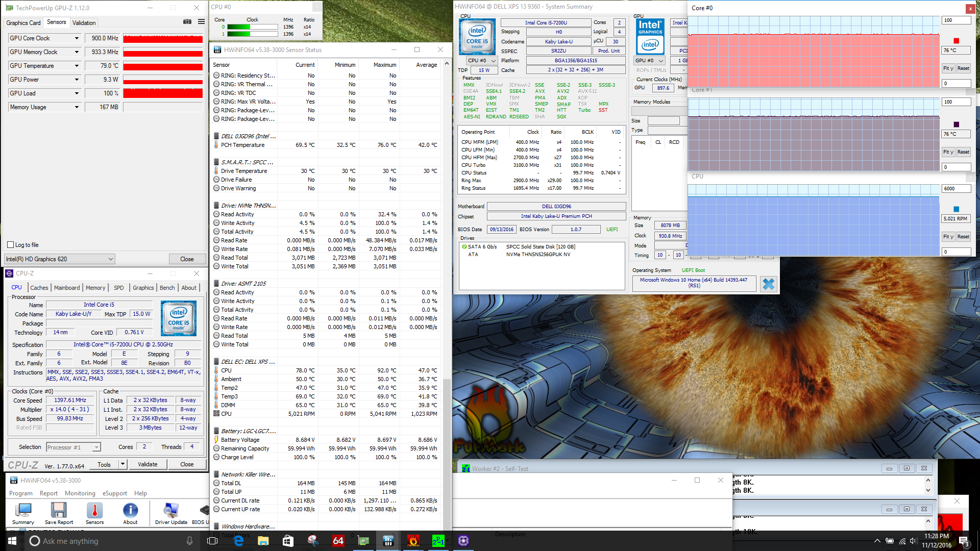This screenshot has width=980, height=551.
Task: Open FurMark from the taskbar
Action: [x=413, y=541]
